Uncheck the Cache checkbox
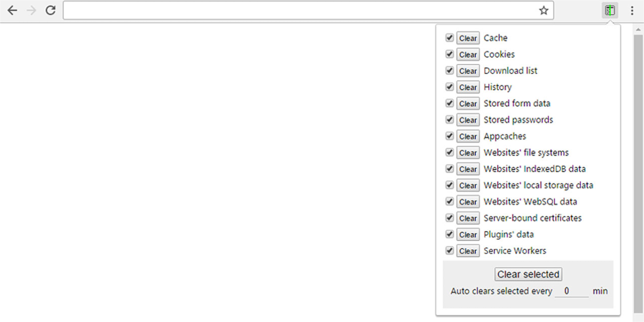This screenshot has height=322, width=644. coord(450,38)
